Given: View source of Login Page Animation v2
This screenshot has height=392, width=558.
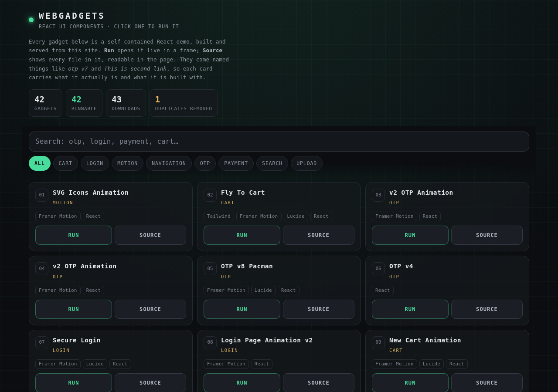Looking at the screenshot, I should click(319, 383).
